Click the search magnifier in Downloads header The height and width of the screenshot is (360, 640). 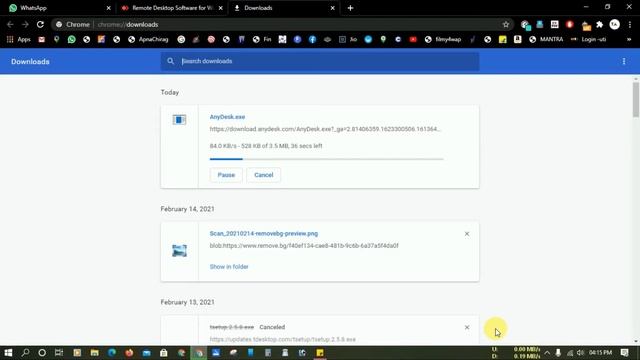coord(171,61)
